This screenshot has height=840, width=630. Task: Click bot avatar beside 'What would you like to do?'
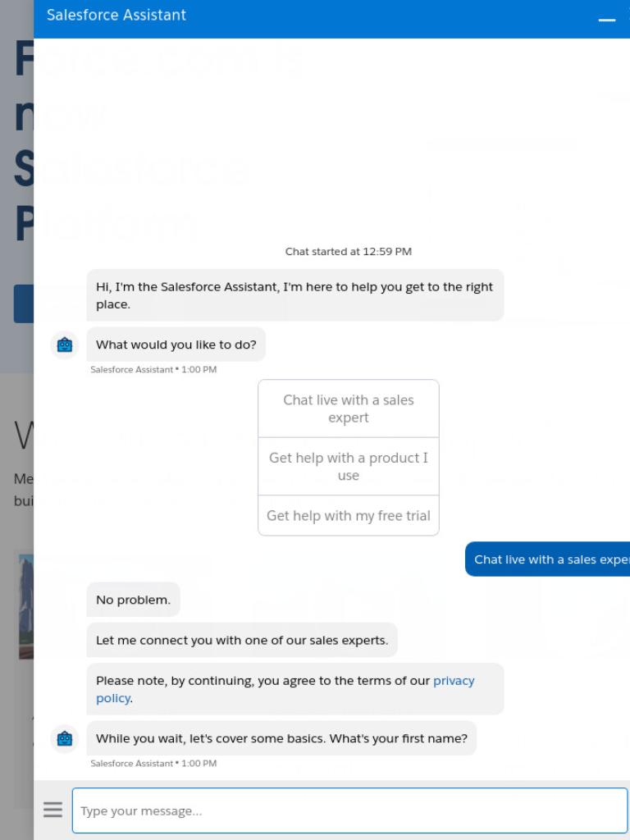[x=65, y=345]
